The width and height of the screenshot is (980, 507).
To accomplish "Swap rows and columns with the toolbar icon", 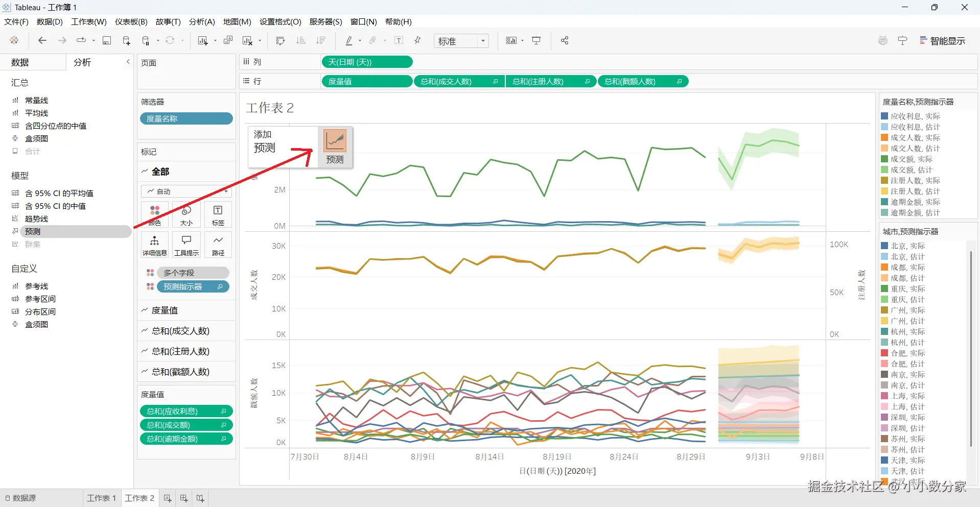I will 280,41.
